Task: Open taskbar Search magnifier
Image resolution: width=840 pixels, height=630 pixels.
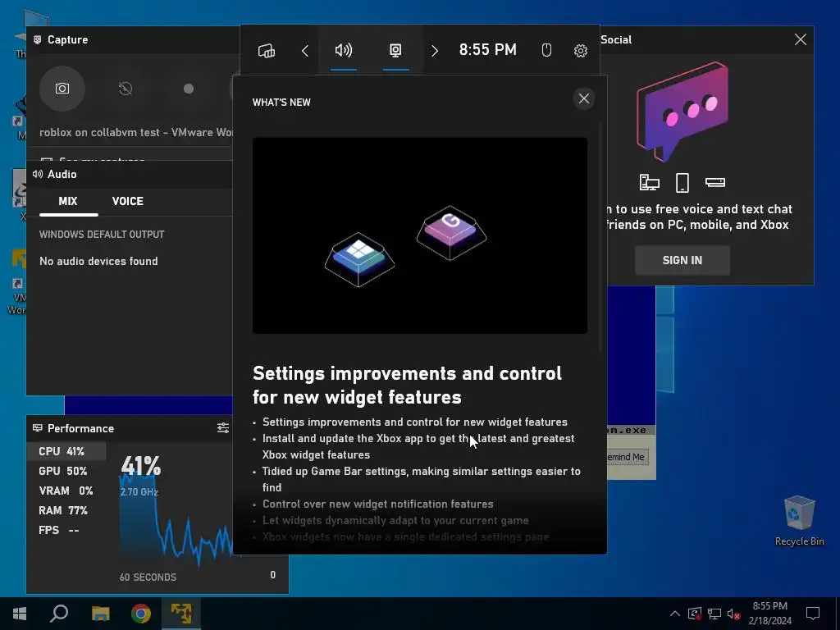Action: 59,614
